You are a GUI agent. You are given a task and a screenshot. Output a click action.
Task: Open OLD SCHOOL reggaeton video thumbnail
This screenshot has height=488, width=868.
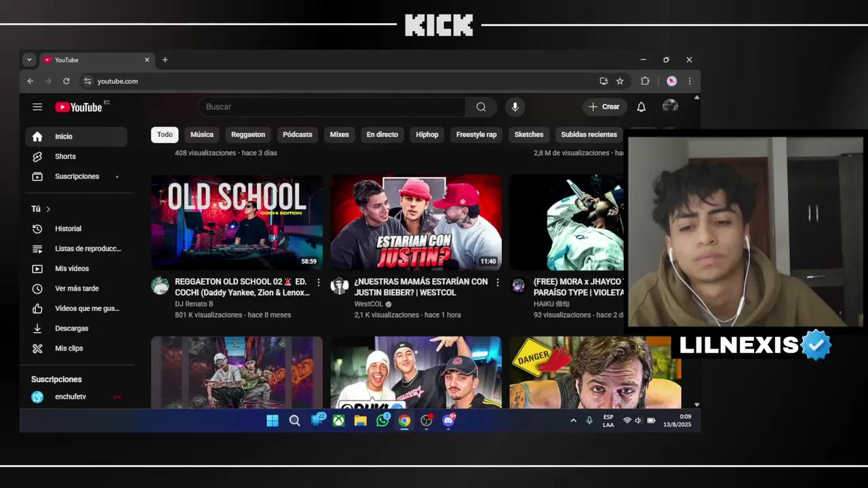coord(237,222)
